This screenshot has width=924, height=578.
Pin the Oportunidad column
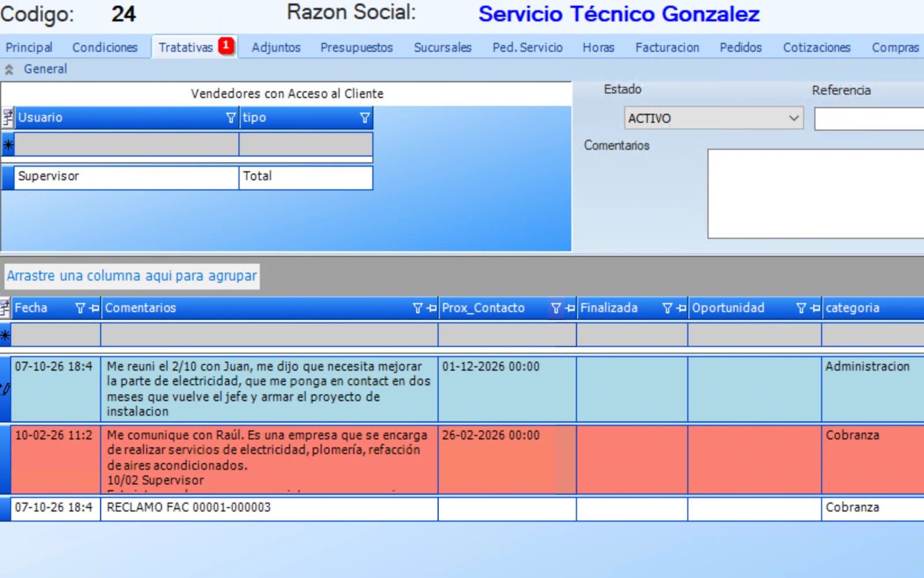(x=815, y=308)
